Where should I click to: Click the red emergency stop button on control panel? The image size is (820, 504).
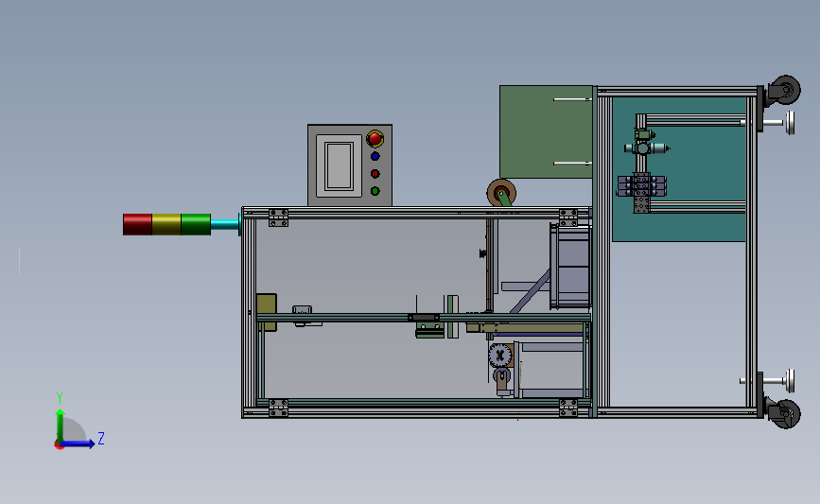coord(375,139)
